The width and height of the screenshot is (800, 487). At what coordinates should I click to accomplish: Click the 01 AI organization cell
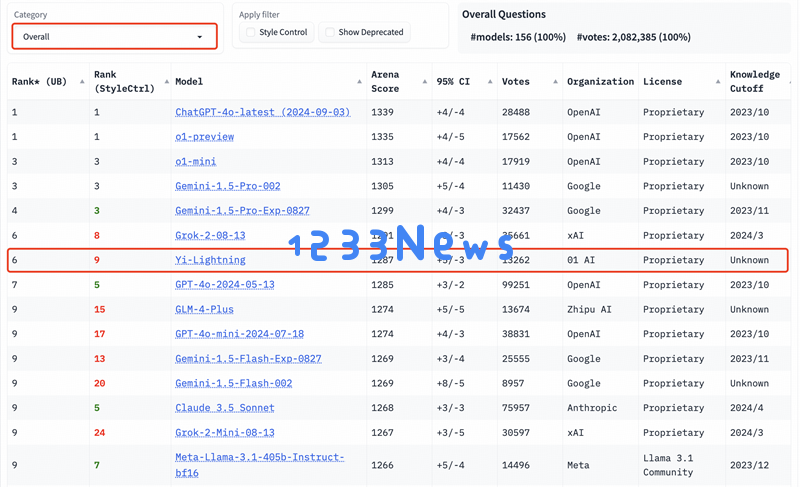(x=581, y=260)
